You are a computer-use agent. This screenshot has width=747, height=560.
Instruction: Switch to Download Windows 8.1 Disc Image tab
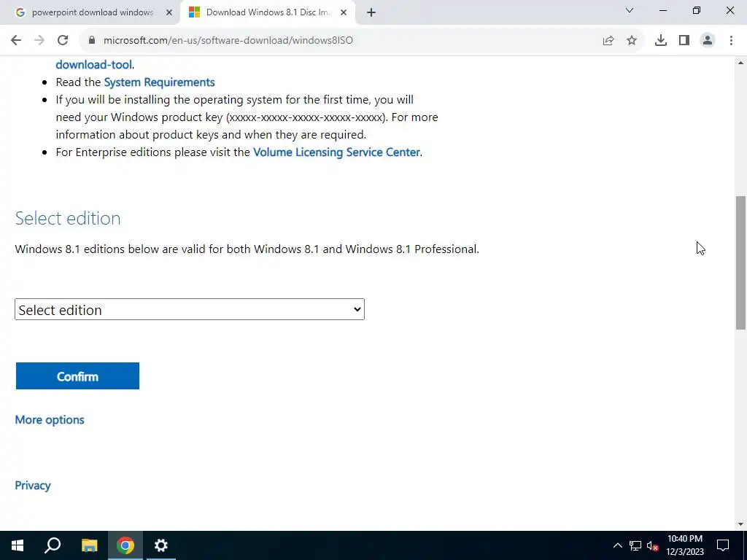268,12
